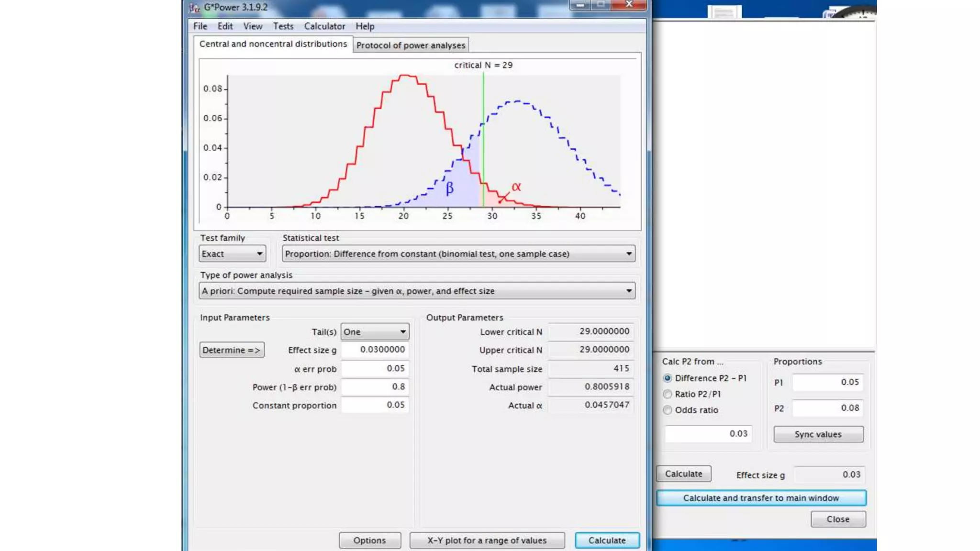Click the Power (1-β err prob) field

(x=375, y=387)
